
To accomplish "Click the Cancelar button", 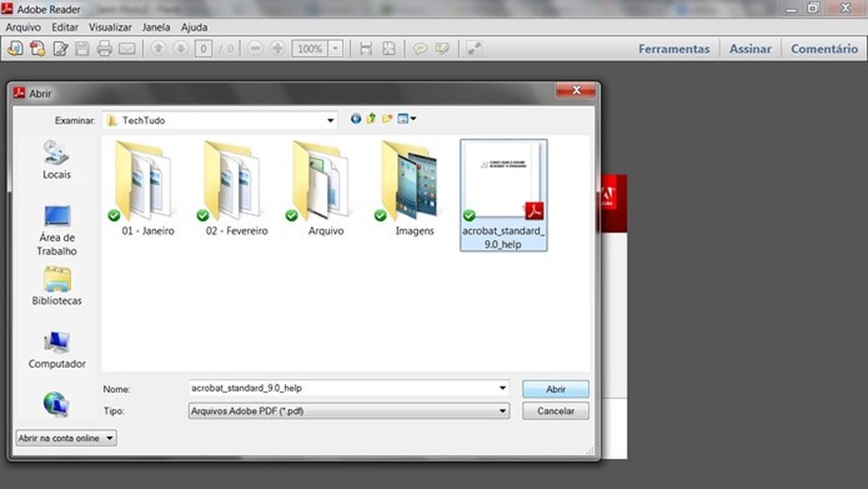I will pos(555,411).
